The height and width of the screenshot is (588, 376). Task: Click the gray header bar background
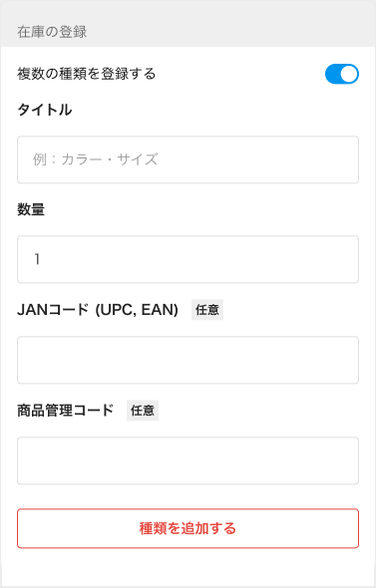(225, 23)
